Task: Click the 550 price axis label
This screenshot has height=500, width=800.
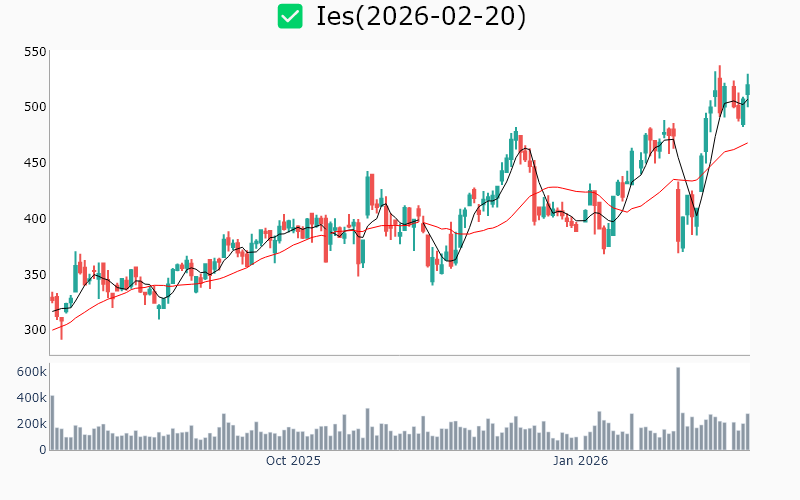Action: point(35,51)
